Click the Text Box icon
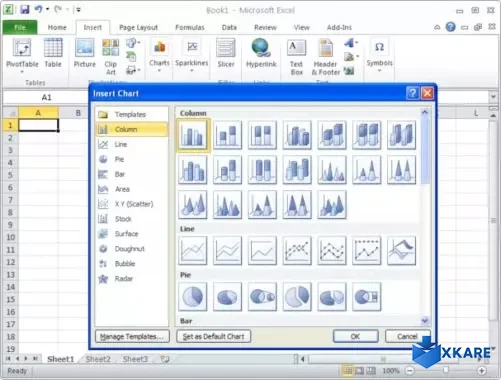The height and width of the screenshot is (380, 501). (296, 57)
